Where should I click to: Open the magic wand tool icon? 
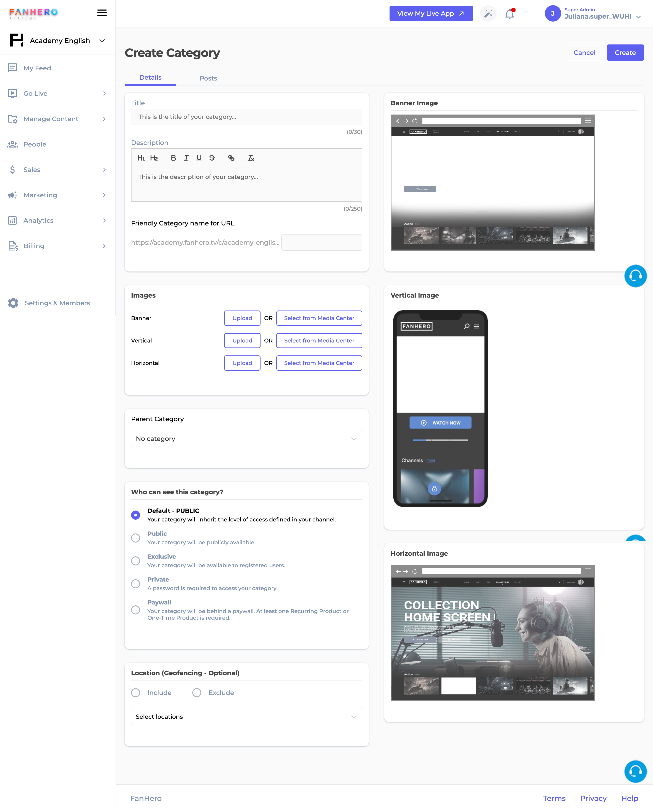[x=488, y=14]
